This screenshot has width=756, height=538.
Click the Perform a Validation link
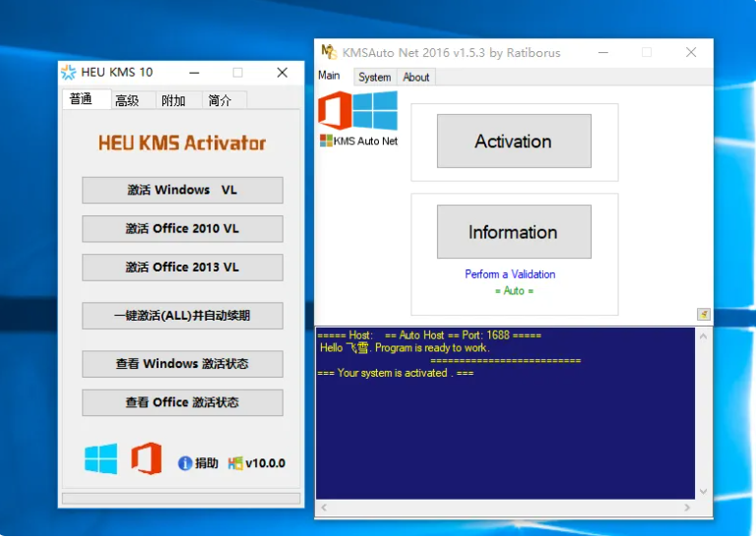pyautogui.click(x=510, y=274)
